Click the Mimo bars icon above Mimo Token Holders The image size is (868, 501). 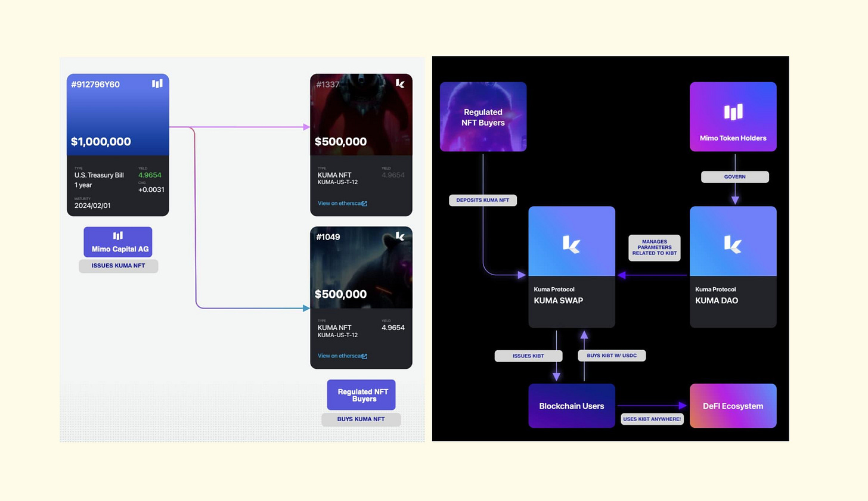point(733,112)
